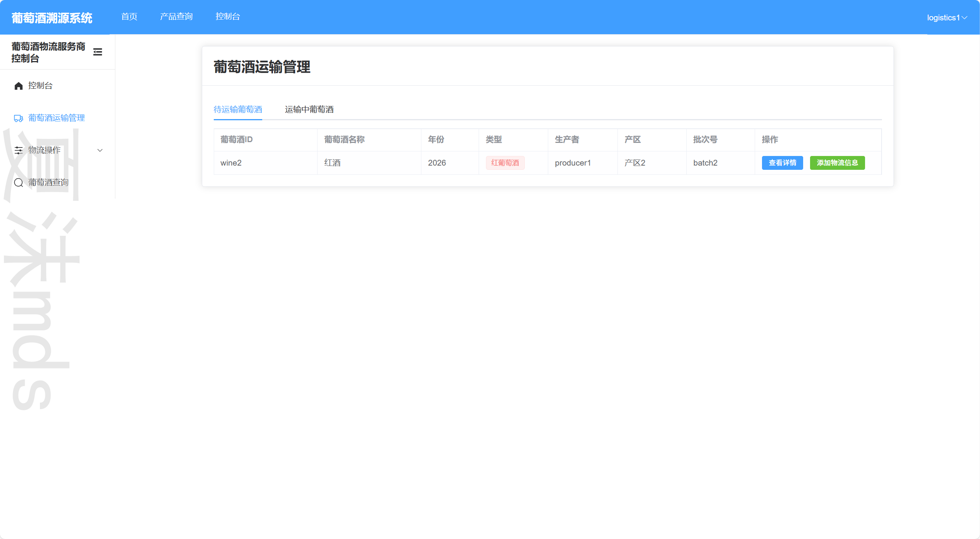Open 首页 in the top navigation
The height and width of the screenshot is (539, 980).
click(129, 17)
